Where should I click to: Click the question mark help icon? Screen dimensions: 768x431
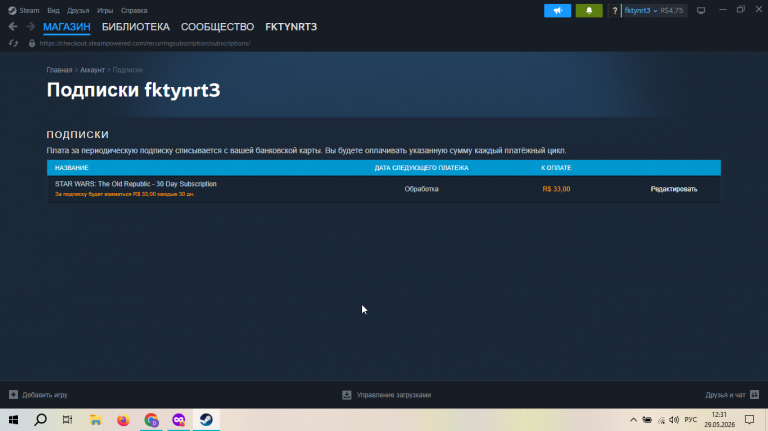[x=614, y=10]
